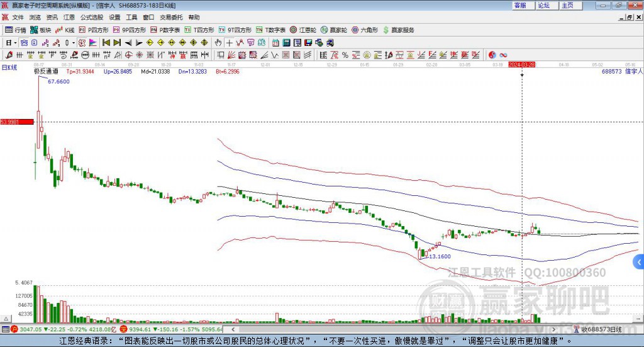
Task: Click the 13.1600 low price label
Action: pos(440,256)
